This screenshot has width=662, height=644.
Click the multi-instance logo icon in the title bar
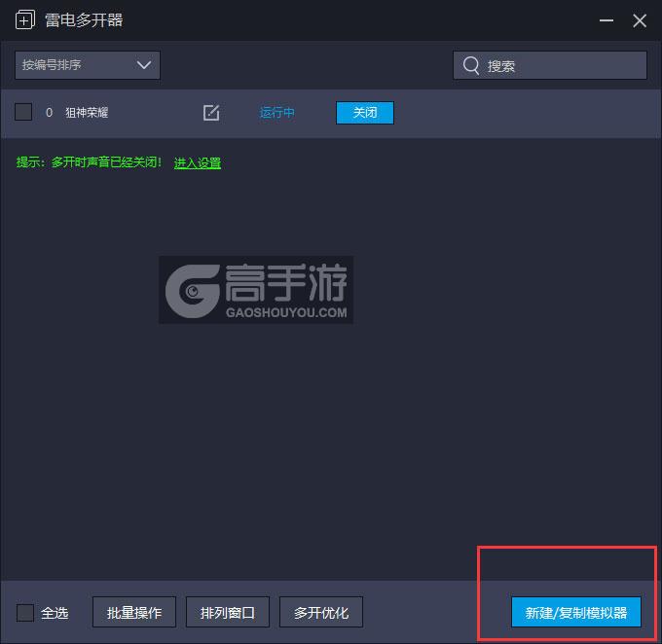click(25, 19)
